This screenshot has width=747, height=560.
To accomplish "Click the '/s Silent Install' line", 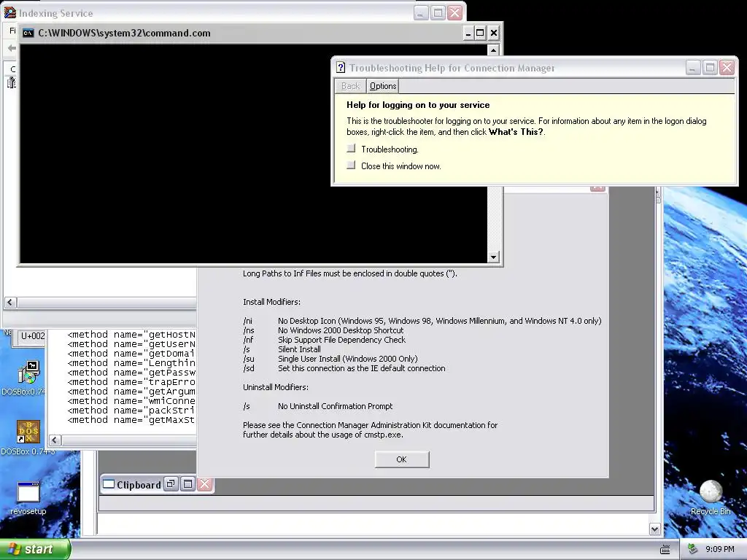I will (x=282, y=349).
